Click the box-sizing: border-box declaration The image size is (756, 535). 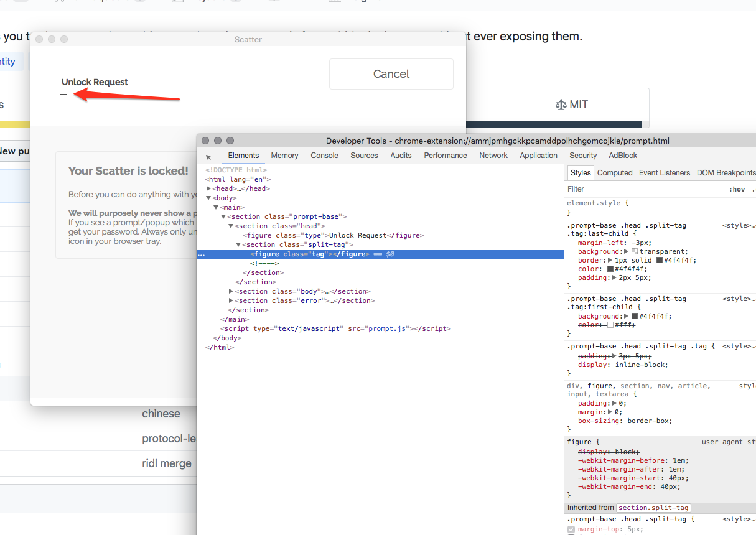coord(625,421)
